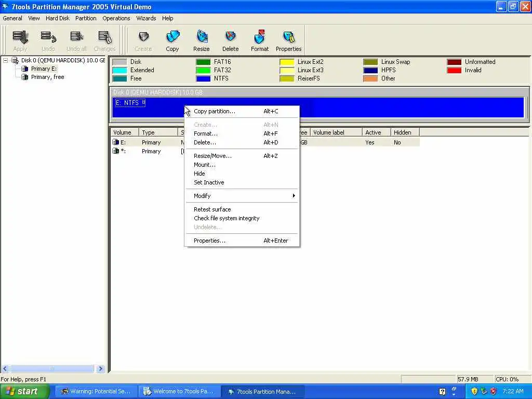Screen dimensions: 532x399
Task: Open the Help menu
Action: (168, 18)
